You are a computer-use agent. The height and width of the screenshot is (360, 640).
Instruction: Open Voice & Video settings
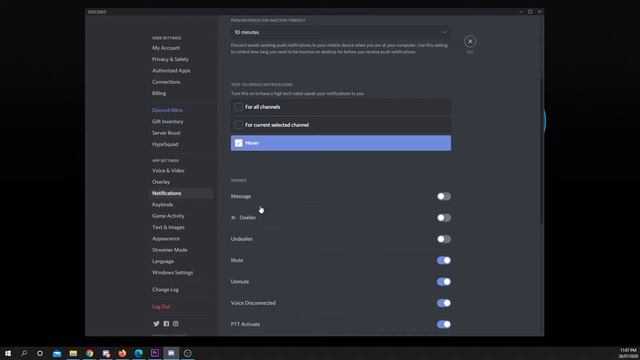(x=168, y=171)
